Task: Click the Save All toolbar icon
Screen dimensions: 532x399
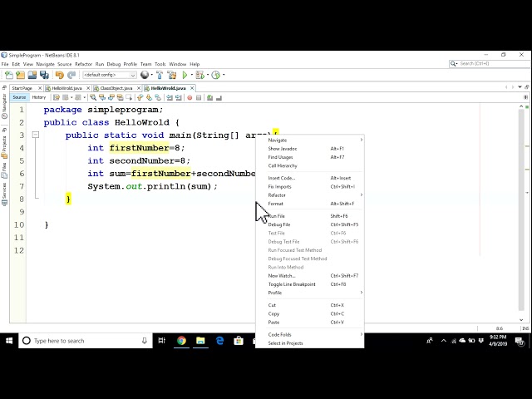Action: 44,75
